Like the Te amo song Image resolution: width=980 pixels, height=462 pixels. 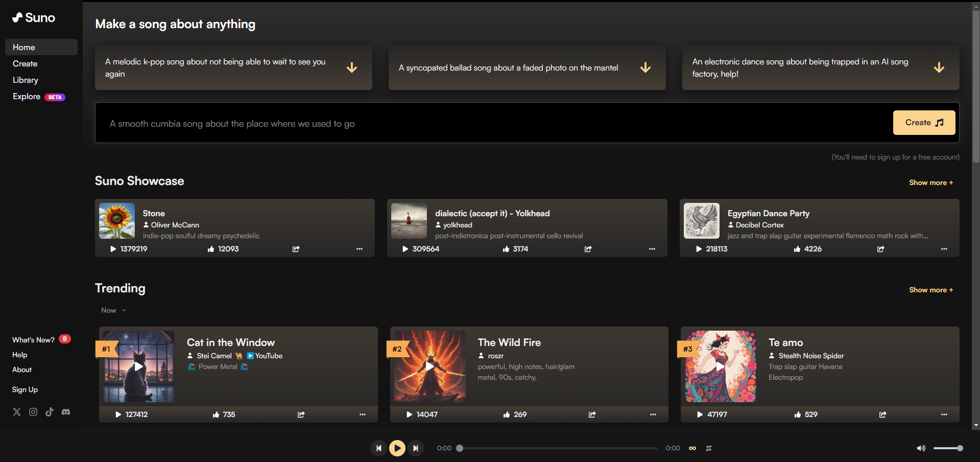pos(798,414)
